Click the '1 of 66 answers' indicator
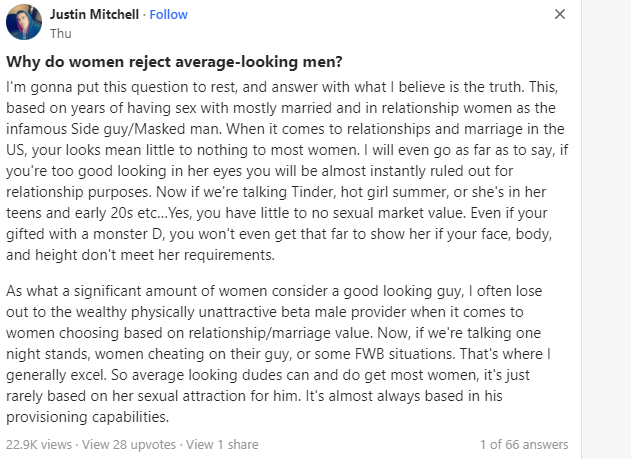This screenshot has width=631, height=459. (524, 444)
